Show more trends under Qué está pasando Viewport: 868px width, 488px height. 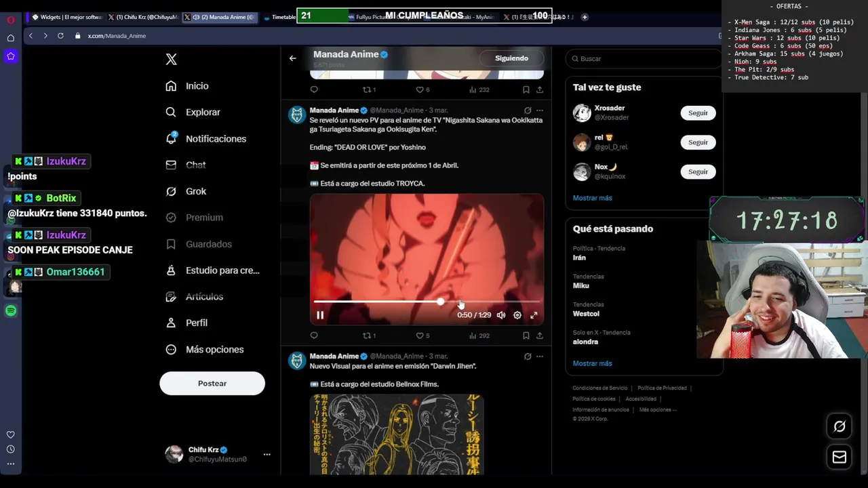[x=592, y=363]
